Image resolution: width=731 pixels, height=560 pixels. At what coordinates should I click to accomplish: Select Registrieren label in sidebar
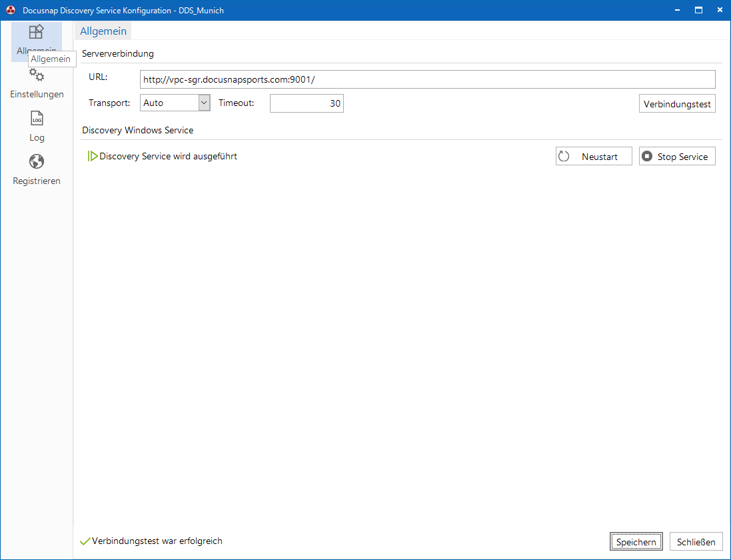(37, 181)
